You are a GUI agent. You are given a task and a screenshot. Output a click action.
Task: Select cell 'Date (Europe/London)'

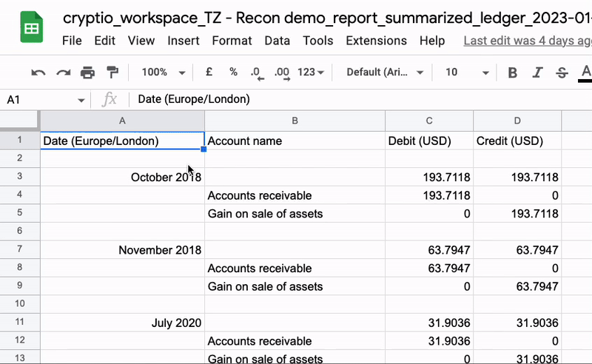point(122,141)
